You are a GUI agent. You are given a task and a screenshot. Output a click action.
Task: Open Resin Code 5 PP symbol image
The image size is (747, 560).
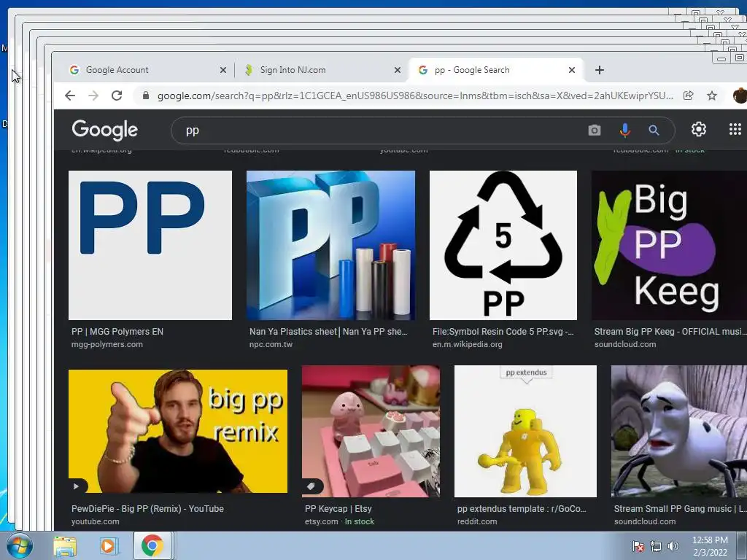(503, 245)
